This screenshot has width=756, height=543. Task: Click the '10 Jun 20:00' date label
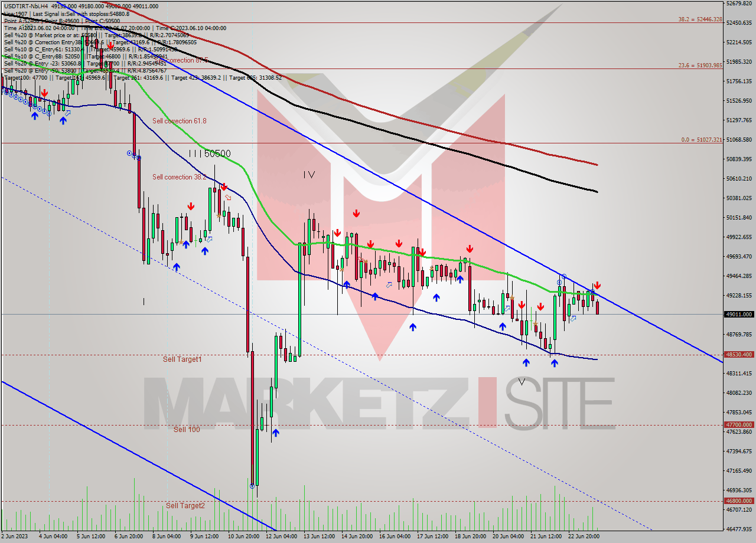(x=243, y=537)
